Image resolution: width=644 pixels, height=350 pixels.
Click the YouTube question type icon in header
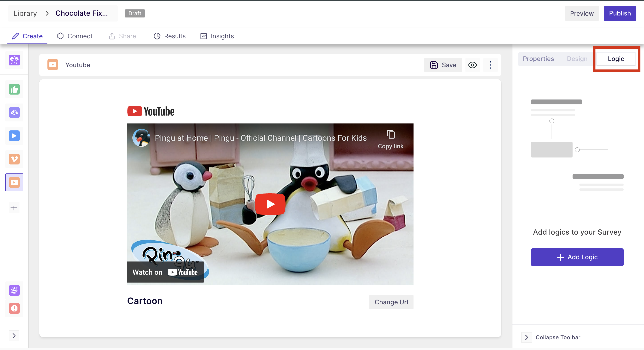[x=53, y=65]
